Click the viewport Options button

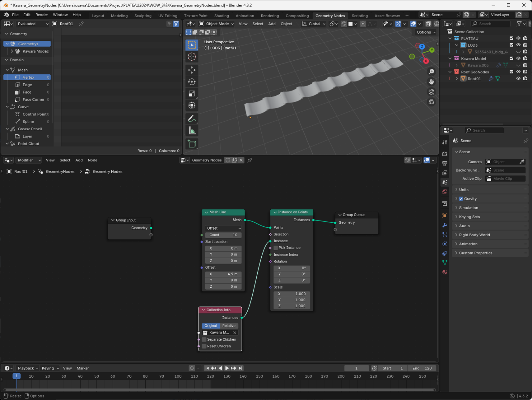426,32
